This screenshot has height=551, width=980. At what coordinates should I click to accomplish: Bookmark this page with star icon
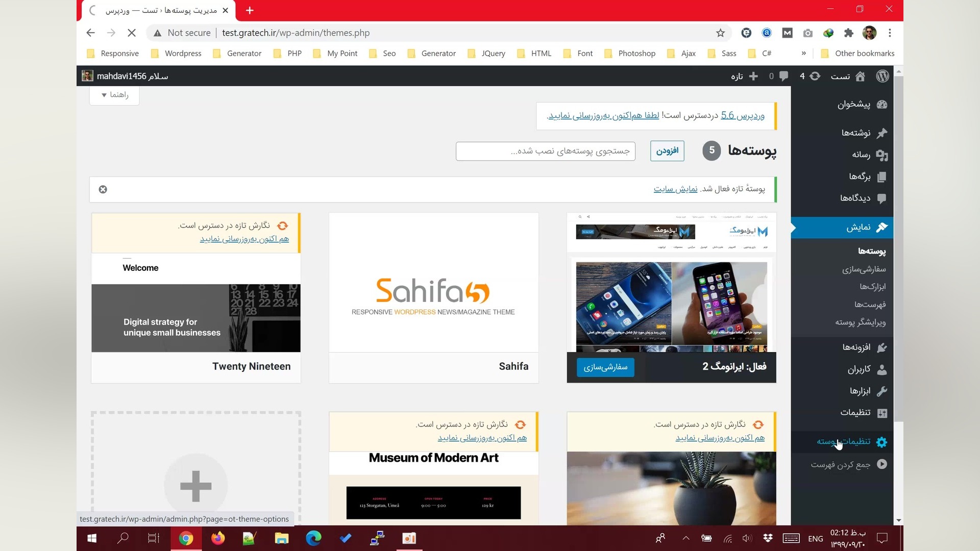tap(720, 33)
